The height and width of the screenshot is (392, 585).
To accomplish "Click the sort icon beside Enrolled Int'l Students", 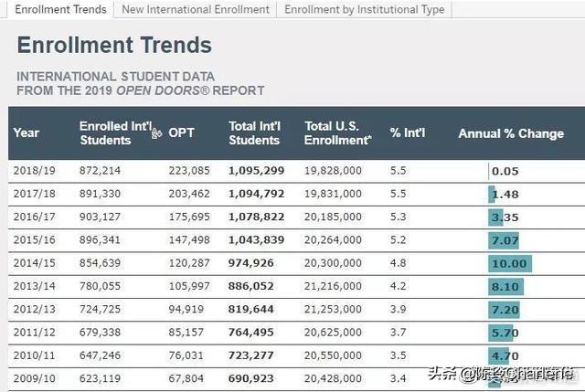I will pos(156,133).
